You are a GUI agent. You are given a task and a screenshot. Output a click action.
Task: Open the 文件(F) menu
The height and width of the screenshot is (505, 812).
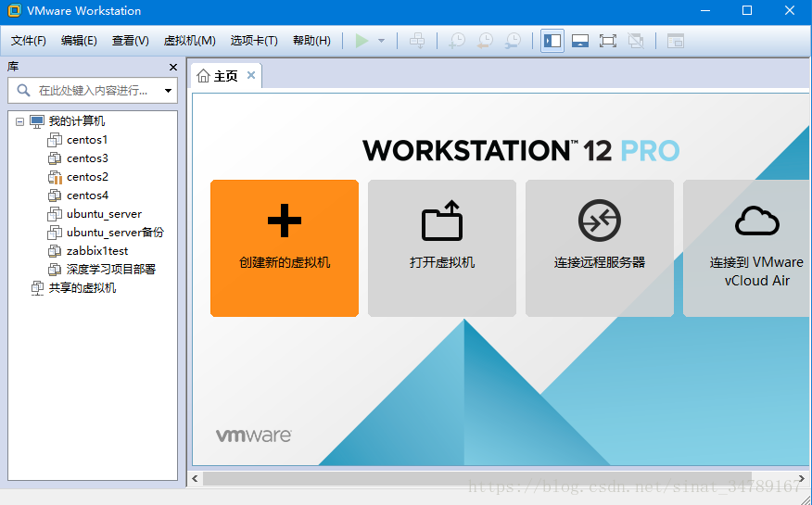pyautogui.click(x=29, y=41)
